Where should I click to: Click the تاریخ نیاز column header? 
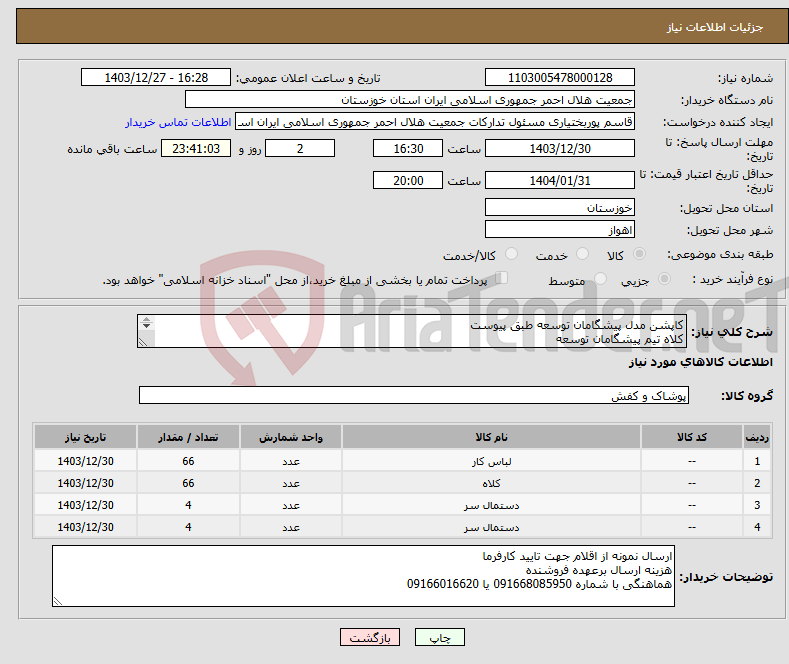(x=85, y=437)
